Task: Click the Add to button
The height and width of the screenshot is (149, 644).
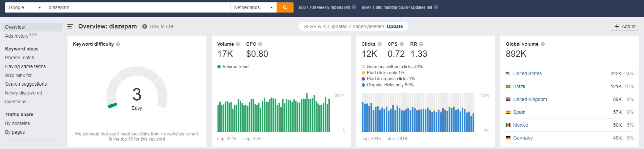Action: [625, 26]
